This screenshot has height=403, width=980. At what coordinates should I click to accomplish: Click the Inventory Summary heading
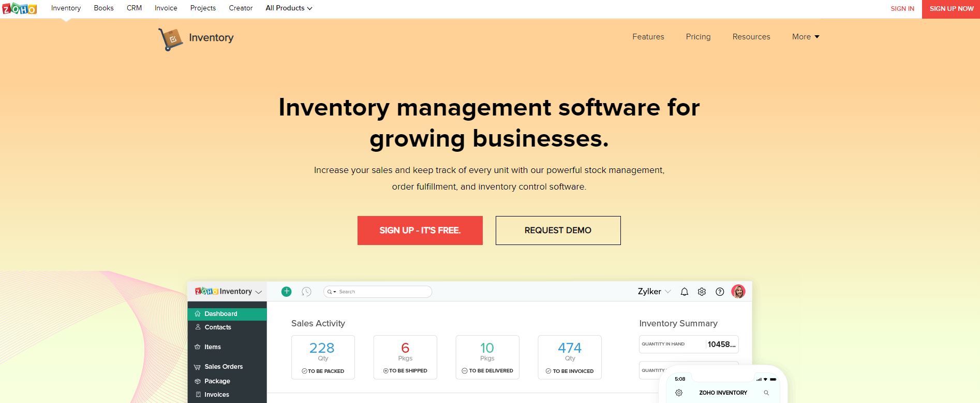tap(678, 323)
